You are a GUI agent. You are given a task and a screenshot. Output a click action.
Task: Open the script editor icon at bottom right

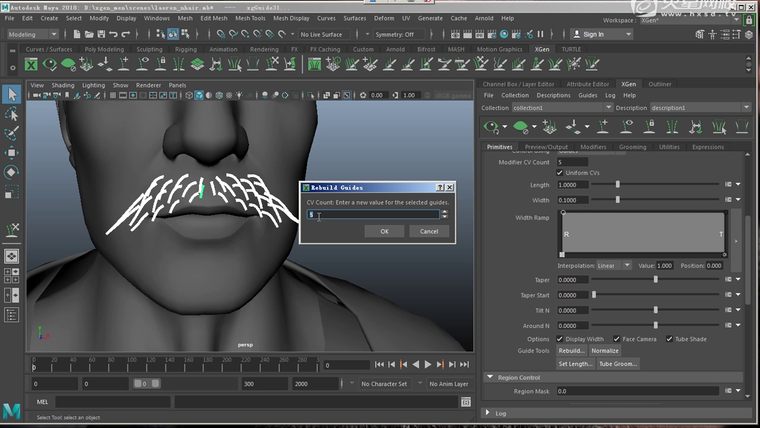tap(466, 401)
